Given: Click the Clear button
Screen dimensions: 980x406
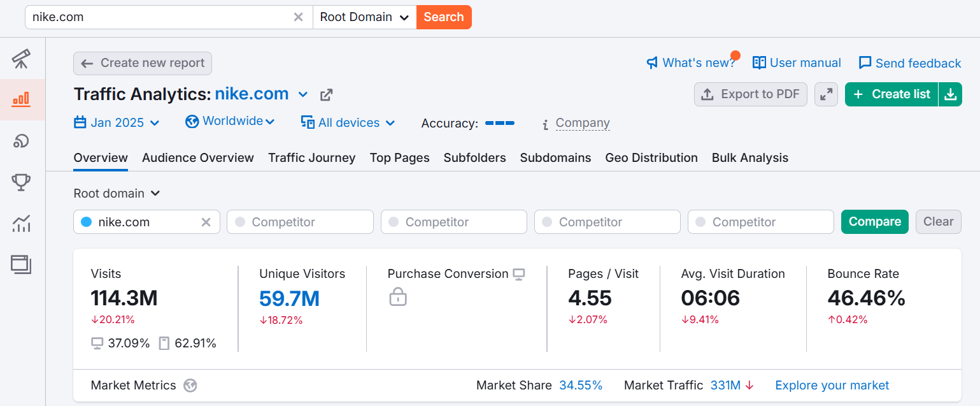Looking at the screenshot, I should [x=939, y=222].
